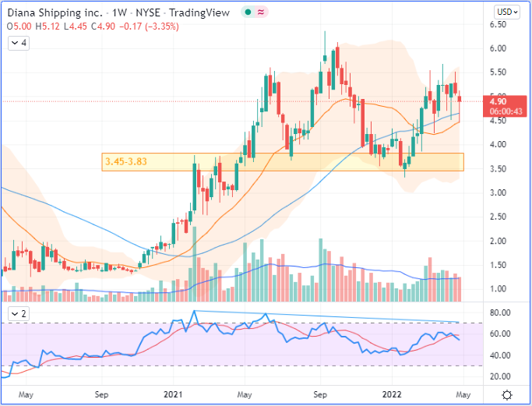Screen dimensions: 532x406
Task: Click the 1.00 price scale label
Action: point(498,289)
